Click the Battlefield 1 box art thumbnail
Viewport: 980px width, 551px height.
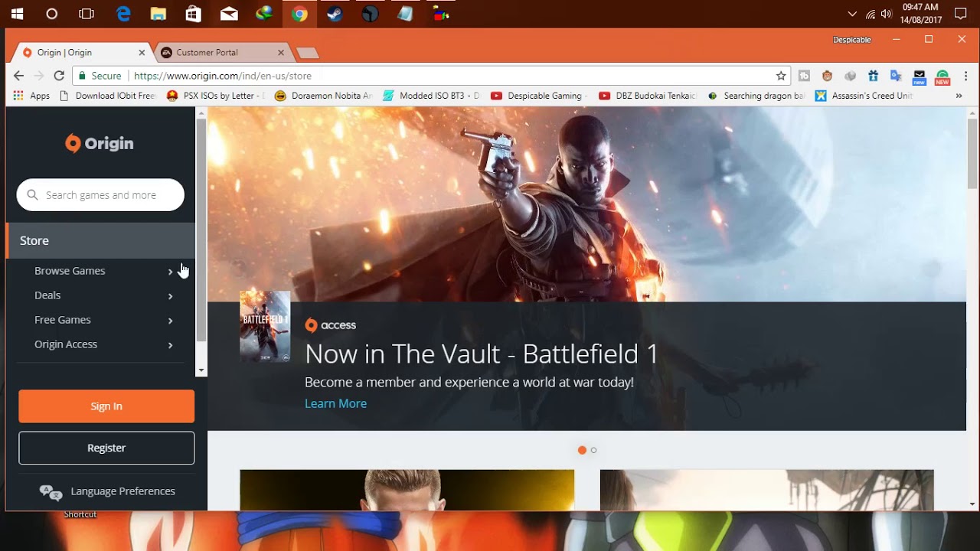(265, 326)
